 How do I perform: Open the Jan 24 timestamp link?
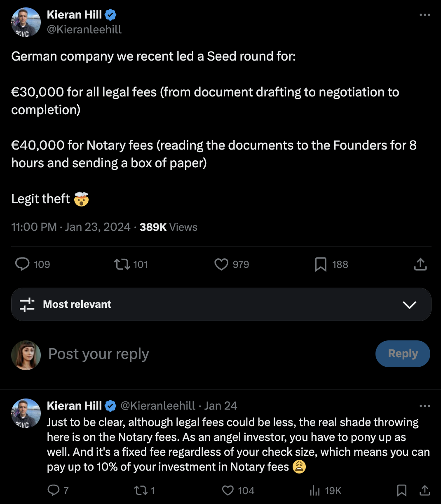(220, 406)
